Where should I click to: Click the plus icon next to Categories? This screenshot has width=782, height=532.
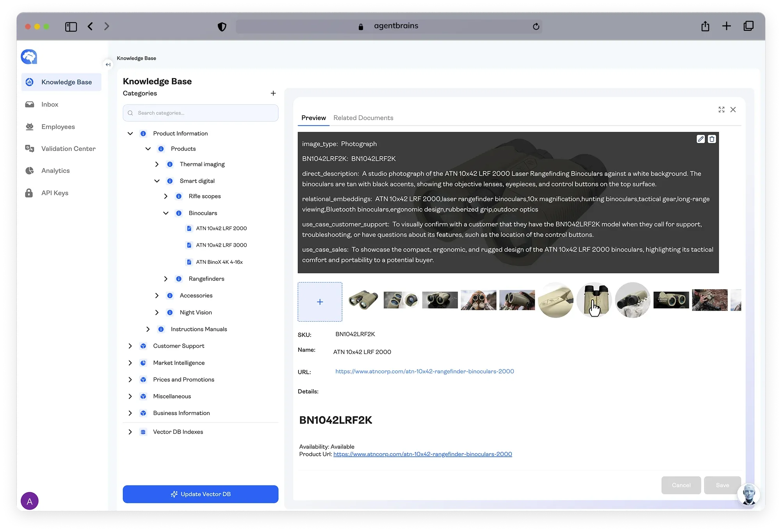(273, 93)
